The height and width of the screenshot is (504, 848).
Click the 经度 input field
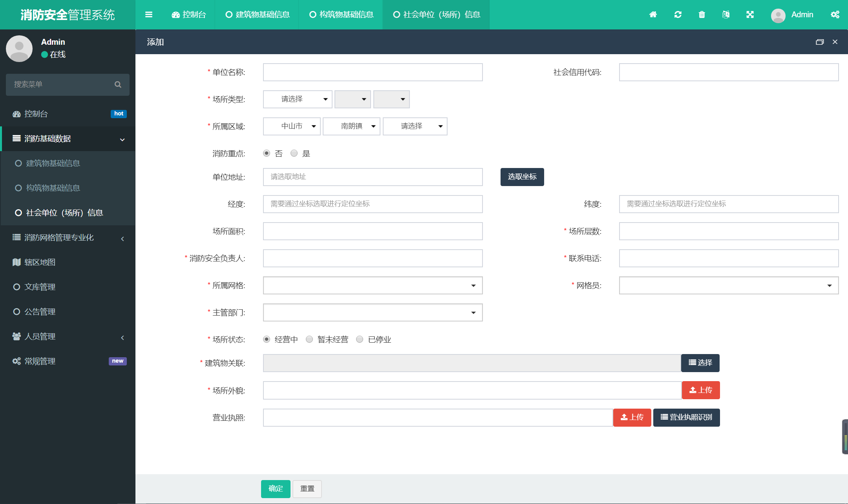(x=373, y=204)
